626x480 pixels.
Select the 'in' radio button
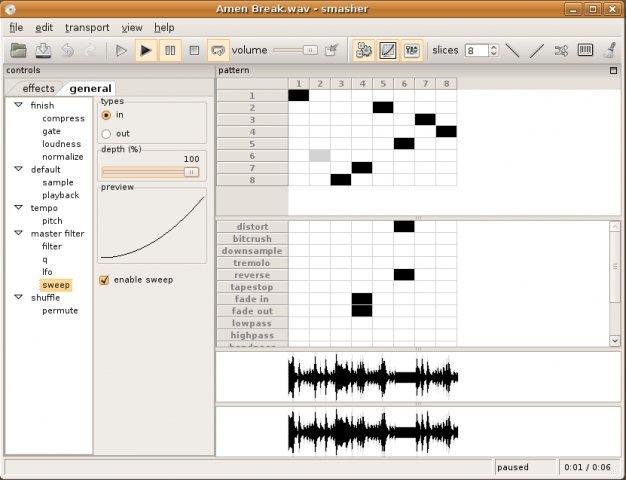[106, 115]
